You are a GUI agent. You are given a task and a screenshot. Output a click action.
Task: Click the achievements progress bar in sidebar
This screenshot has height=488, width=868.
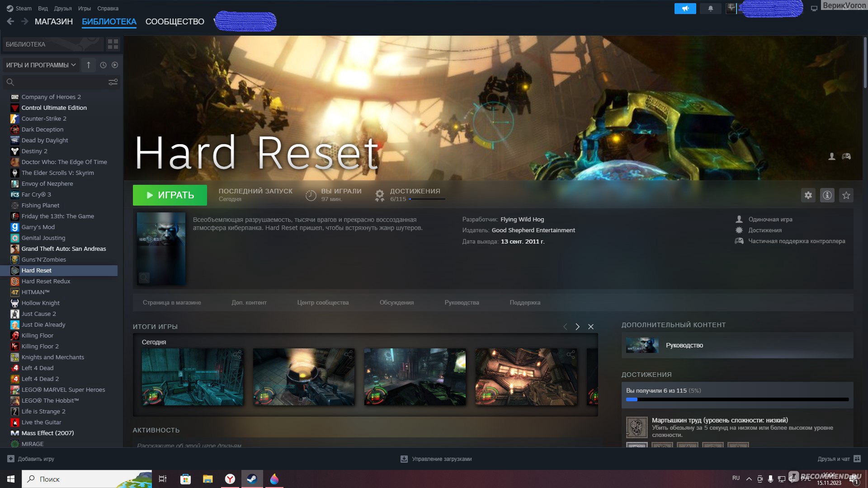point(737,399)
